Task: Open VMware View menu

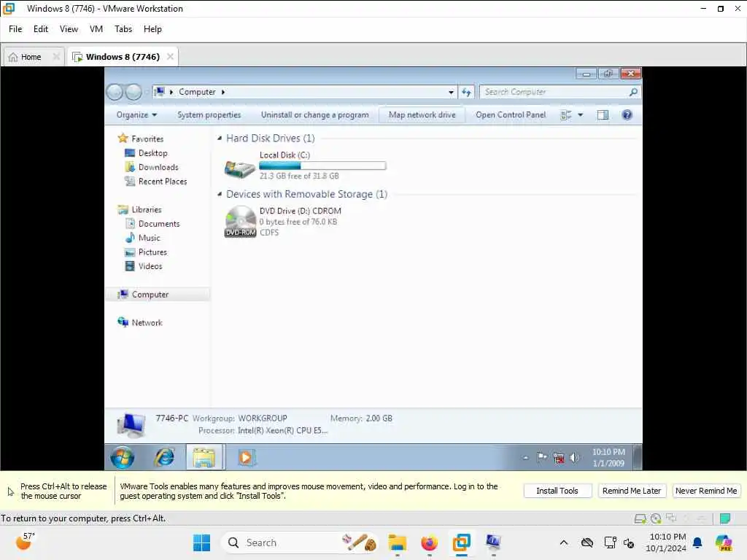Action: coord(69,29)
